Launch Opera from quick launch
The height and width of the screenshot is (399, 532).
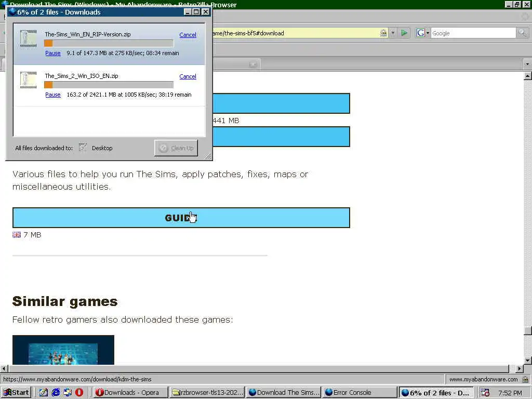(79, 393)
